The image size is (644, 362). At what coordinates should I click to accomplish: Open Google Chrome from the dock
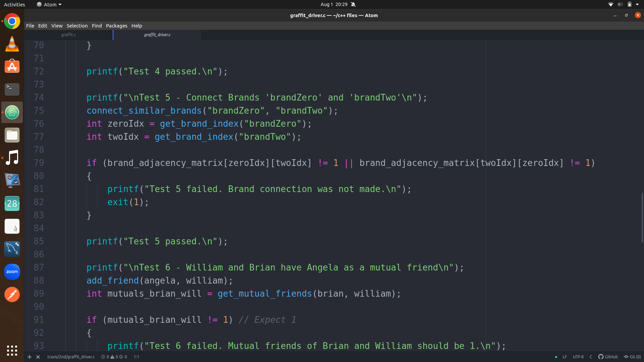(x=12, y=21)
